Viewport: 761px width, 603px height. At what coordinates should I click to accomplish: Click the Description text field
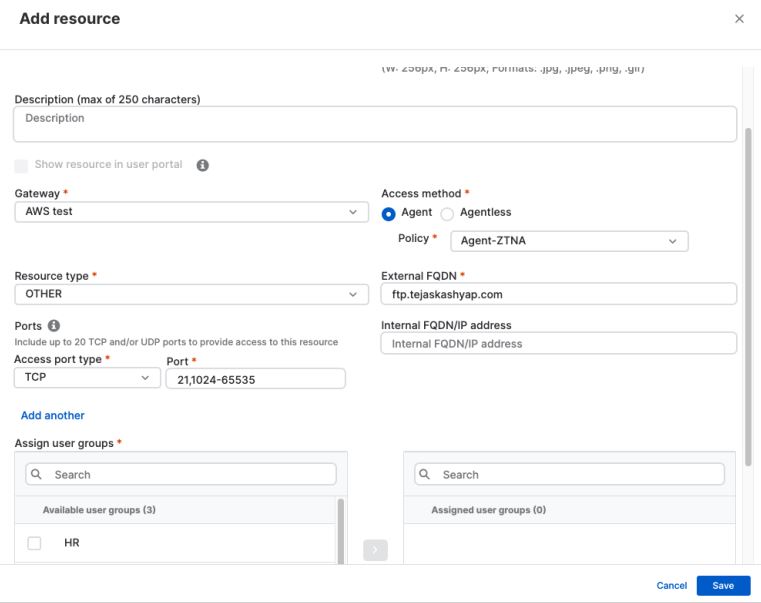(x=375, y=124)
